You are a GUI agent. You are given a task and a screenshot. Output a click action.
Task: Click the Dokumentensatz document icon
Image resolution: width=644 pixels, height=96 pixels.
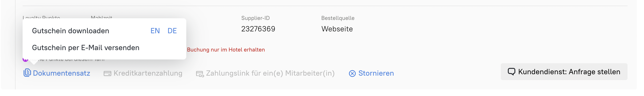tap(27, 73)
